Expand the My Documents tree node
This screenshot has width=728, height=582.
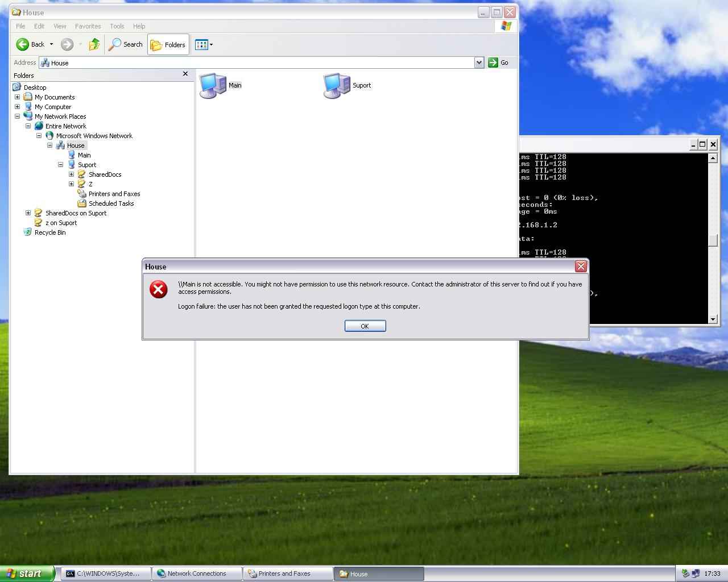pos(17,97)
